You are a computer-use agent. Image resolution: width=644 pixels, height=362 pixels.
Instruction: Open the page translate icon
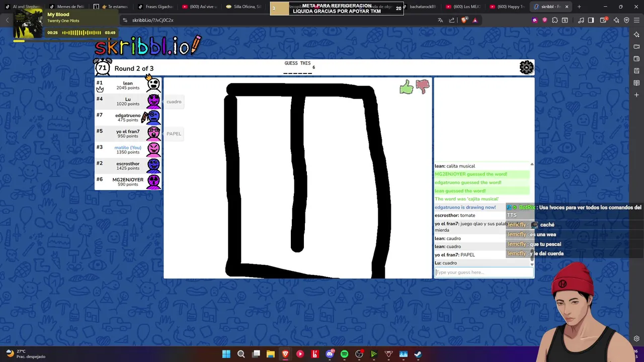(x=440, y=20)
